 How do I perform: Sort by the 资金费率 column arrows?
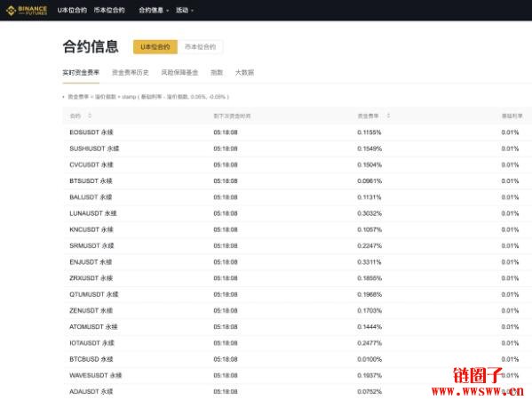coord(388,116)
